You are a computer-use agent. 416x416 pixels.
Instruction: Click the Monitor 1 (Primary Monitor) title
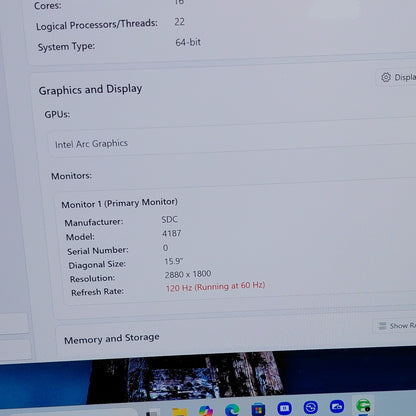(x=119, y=203)
